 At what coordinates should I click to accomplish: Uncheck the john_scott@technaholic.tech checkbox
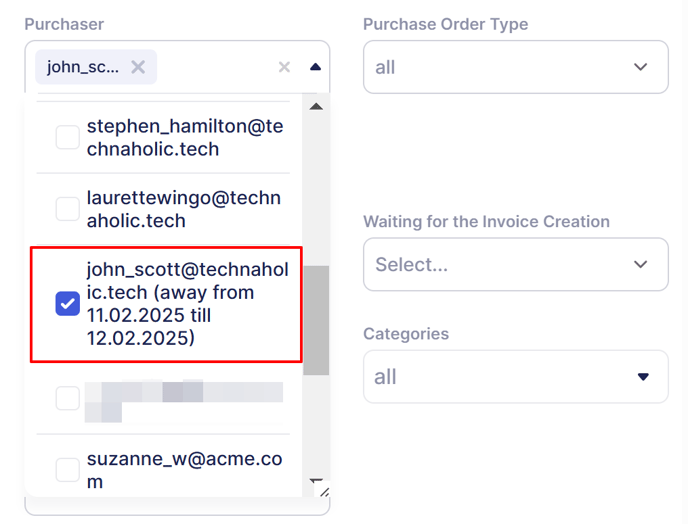click(x=68, y=304)
